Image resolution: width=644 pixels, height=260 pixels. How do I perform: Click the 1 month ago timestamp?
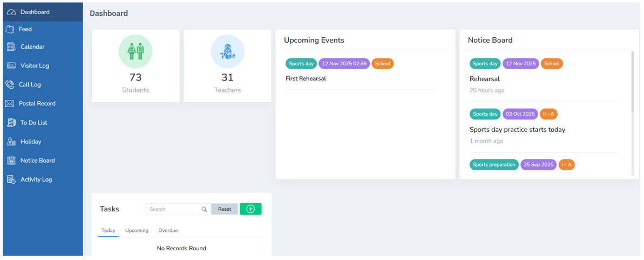[x=486, y=141]
